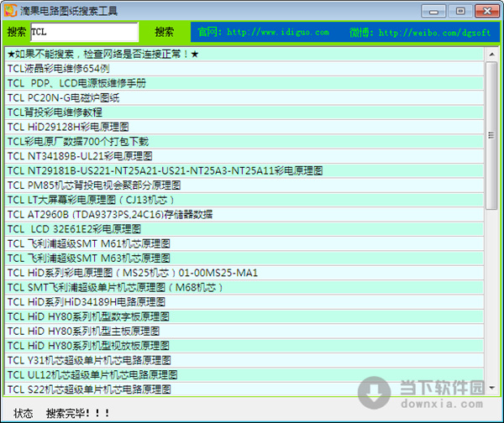Image resolution: width=504 pixels, height=423 pixels.
Task: Open the Weibo link weibo.com/dgsoft
Action: click(420, 32)
